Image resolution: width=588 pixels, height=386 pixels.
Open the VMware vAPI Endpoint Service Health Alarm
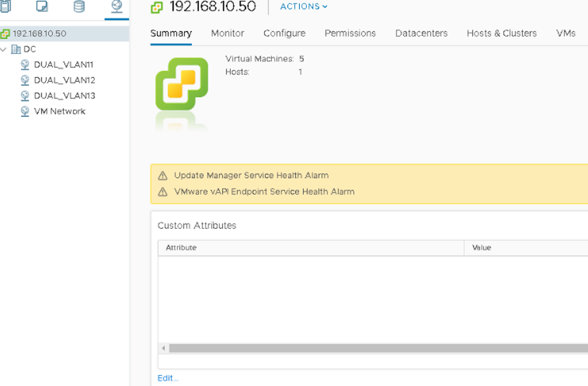[x=264, y=192]
